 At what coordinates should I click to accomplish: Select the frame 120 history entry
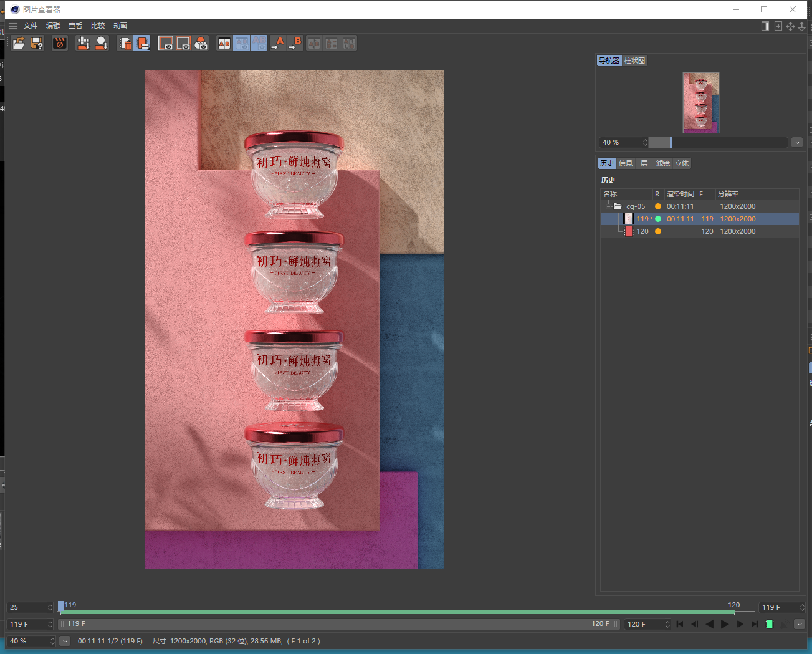point(700,231)
